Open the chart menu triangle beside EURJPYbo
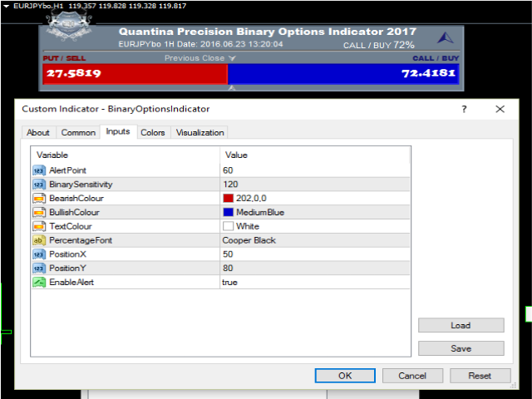 (6, 6)
